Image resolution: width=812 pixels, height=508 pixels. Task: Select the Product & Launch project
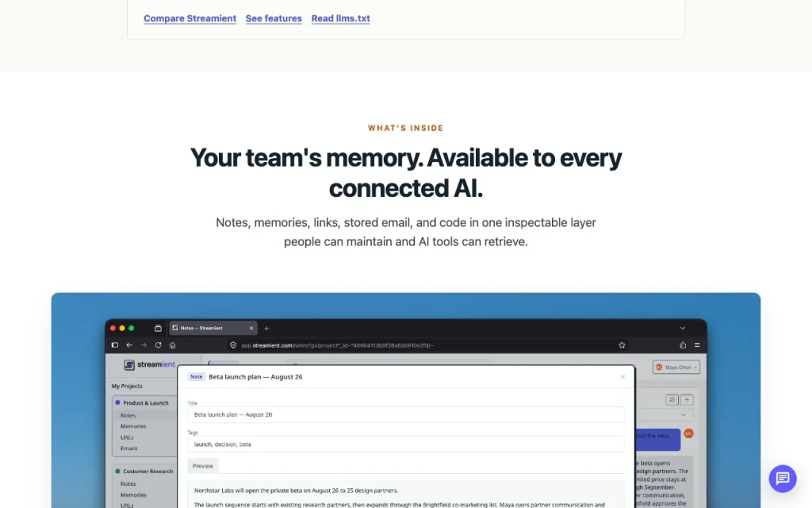click(x=145, y=402)
